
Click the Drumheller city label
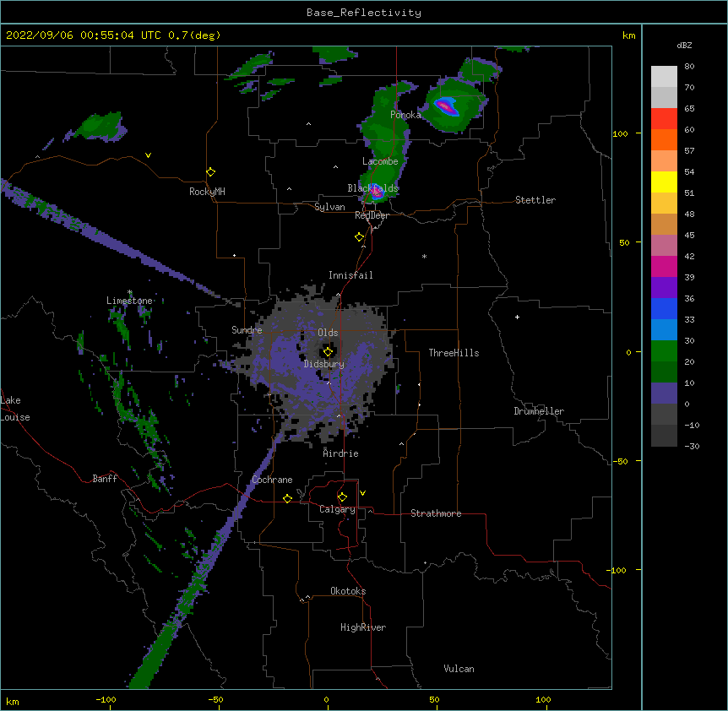(x=539, y=411)
